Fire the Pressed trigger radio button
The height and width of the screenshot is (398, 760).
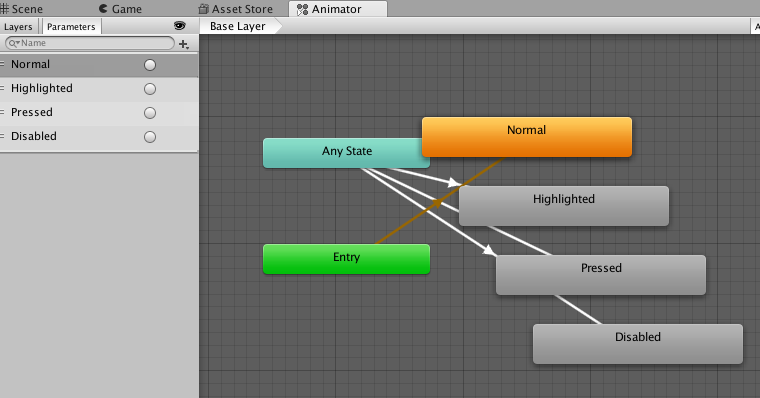tap(150, 113)
